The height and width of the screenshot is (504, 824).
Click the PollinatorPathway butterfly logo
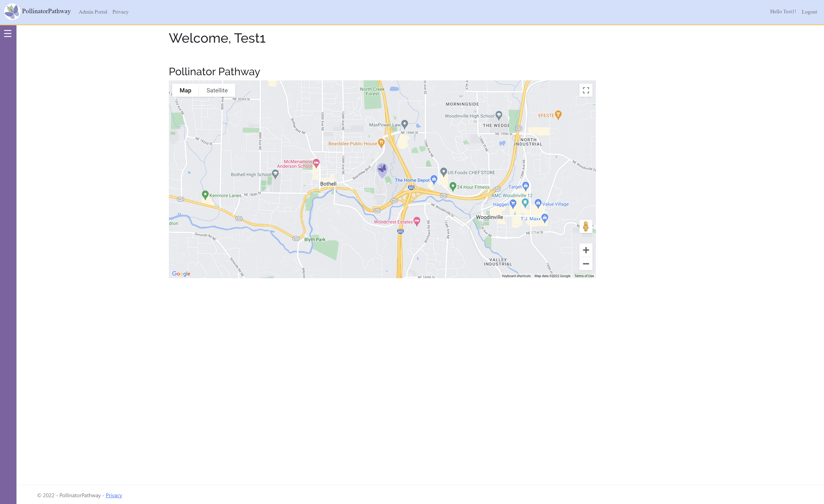tap(12, 12)
